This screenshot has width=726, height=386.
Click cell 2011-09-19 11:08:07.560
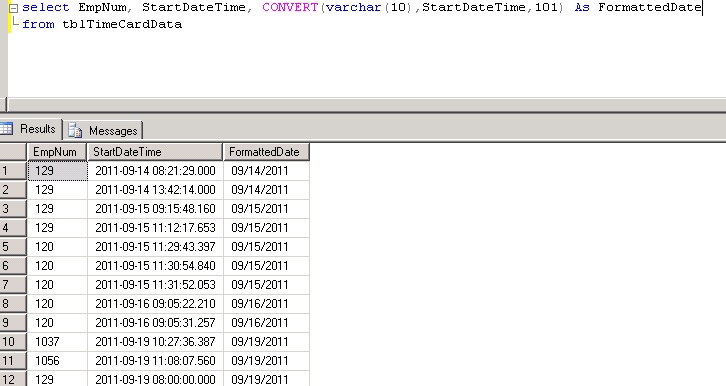(x=155, y=361)
